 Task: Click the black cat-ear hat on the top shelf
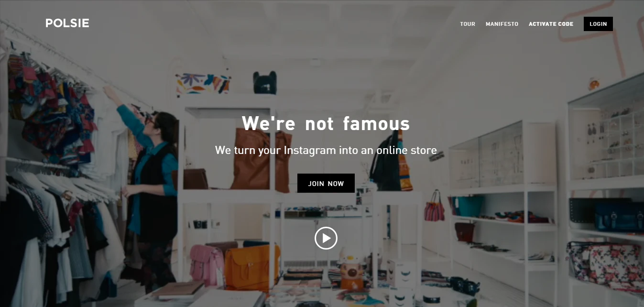(x=265, y=82)
